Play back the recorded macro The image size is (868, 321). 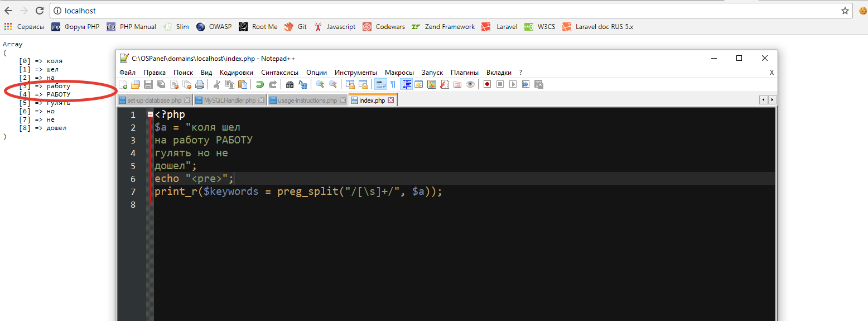513,84
